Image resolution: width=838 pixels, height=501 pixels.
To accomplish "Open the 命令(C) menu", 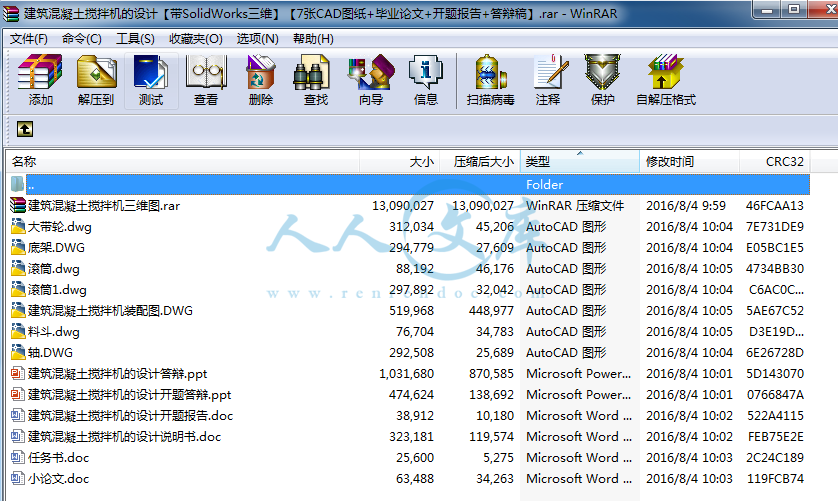I will tap(81, 38).
